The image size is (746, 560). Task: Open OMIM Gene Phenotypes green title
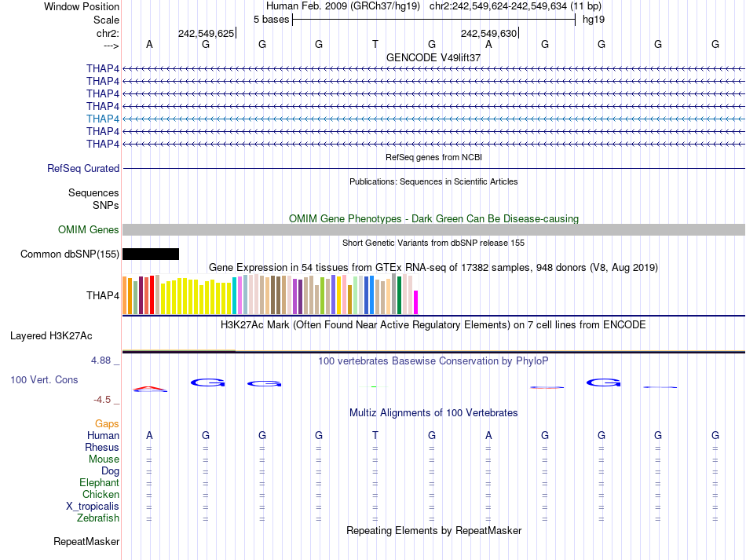point(433,219)
